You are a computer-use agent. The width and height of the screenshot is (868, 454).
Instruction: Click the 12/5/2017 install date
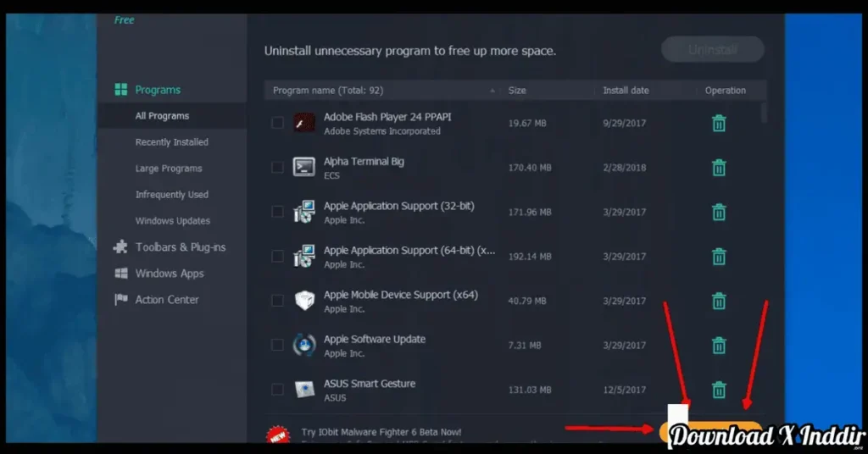(x=625, y=390)
